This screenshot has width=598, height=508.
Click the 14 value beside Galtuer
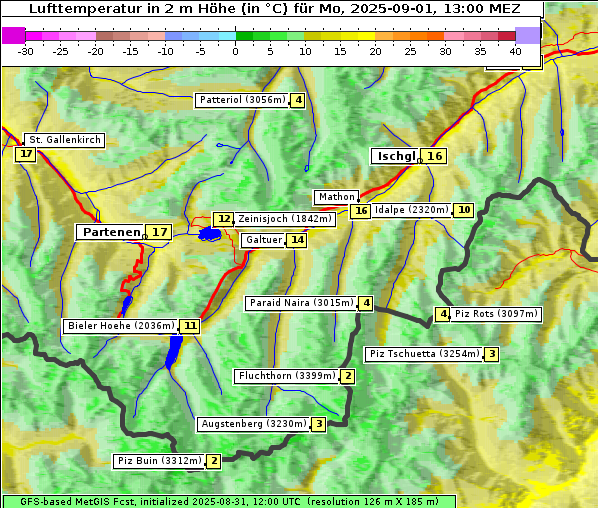coord(297,240)
